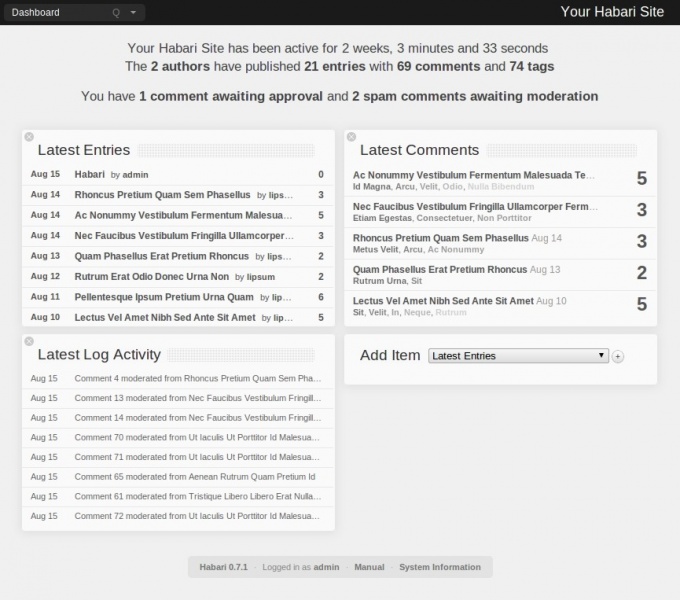680x600 pixels.
Task: Click commenter Id Magna
Action: (371, 186)
